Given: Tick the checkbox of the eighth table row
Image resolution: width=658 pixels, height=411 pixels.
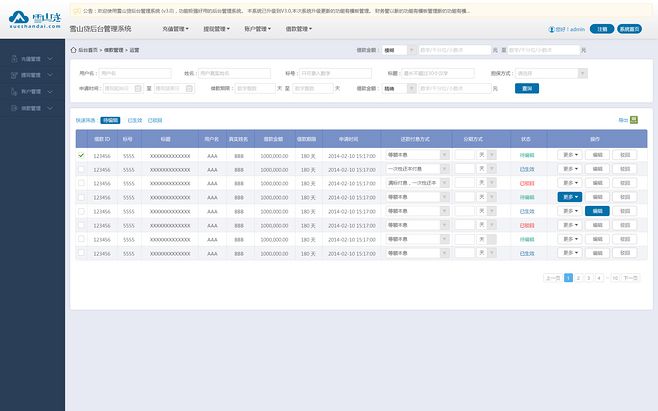Looking at the screenshot, I should point(81,253).
